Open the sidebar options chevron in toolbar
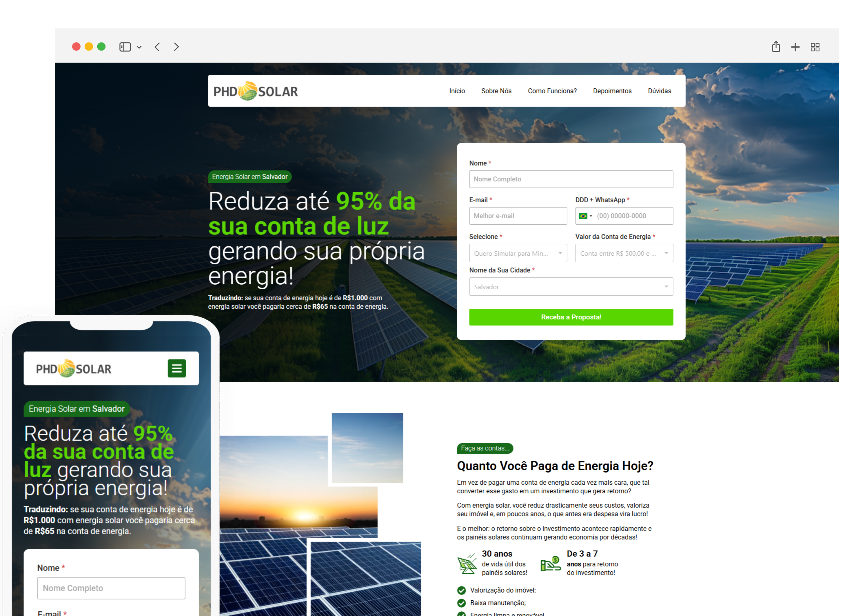 click(139, 47)
